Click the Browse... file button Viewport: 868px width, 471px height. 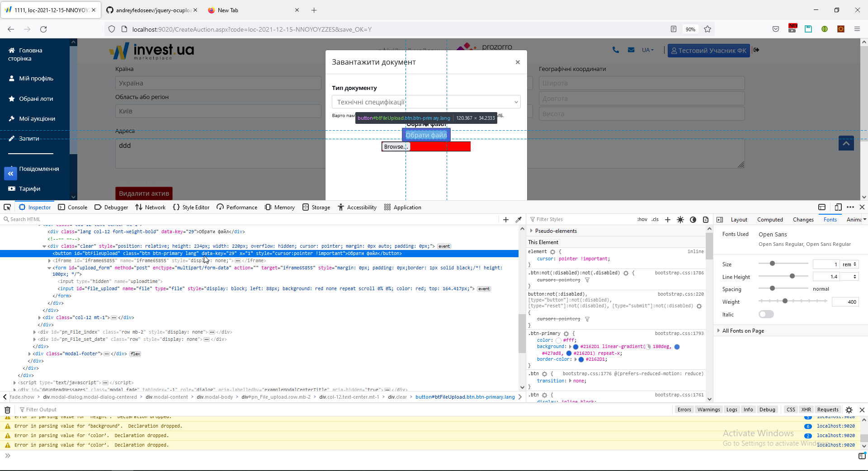click(x=395, y=146)
